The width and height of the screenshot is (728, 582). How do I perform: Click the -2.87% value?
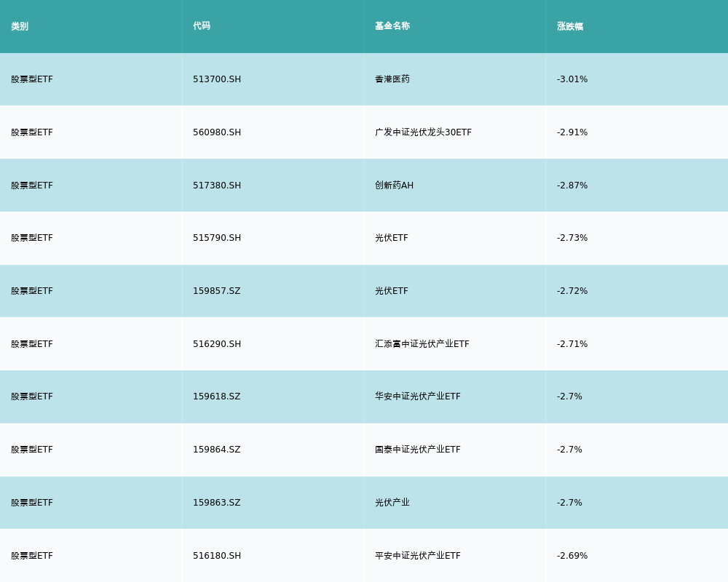572,186
